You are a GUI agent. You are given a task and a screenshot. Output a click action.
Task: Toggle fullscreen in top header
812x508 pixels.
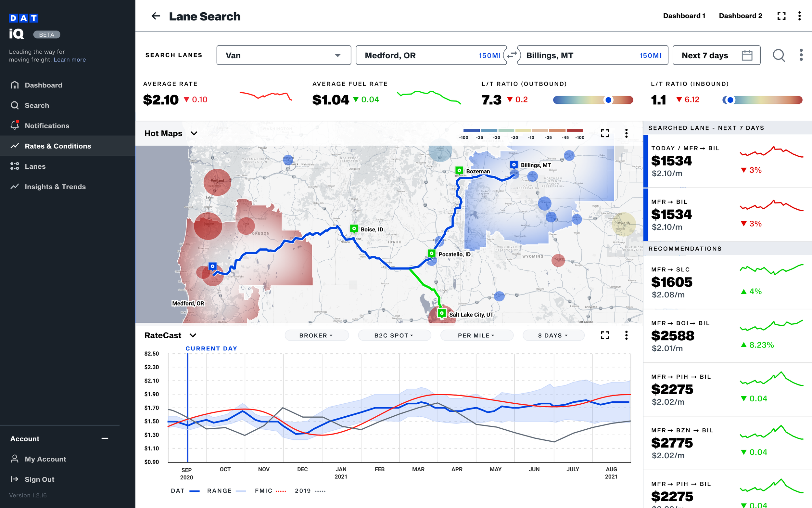click(x=781, y=16)
